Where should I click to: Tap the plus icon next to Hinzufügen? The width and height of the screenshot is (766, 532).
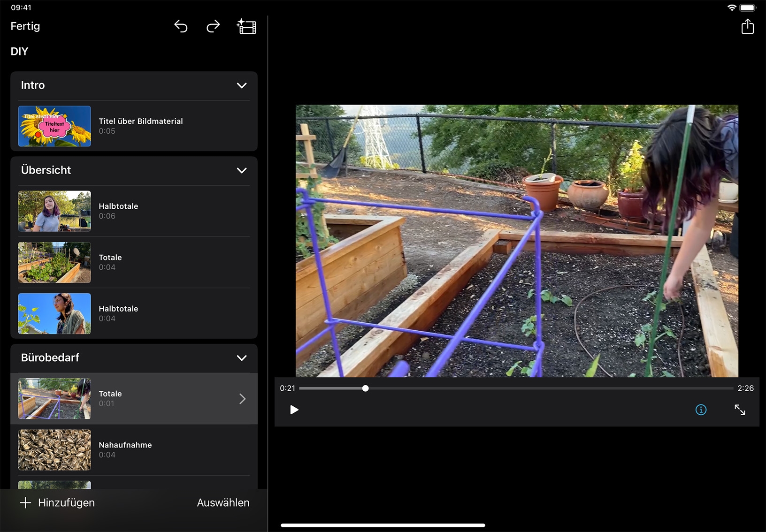click(x=25, y=502)
